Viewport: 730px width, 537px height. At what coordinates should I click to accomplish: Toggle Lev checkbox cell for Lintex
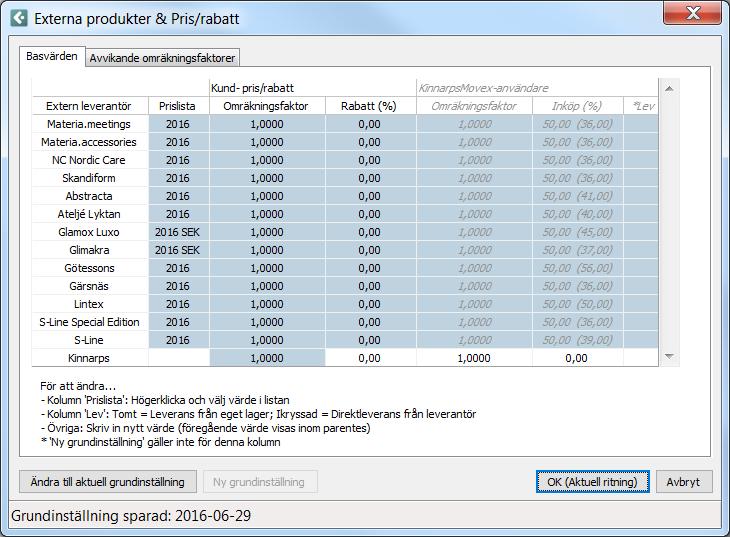(x=641, y=304)
